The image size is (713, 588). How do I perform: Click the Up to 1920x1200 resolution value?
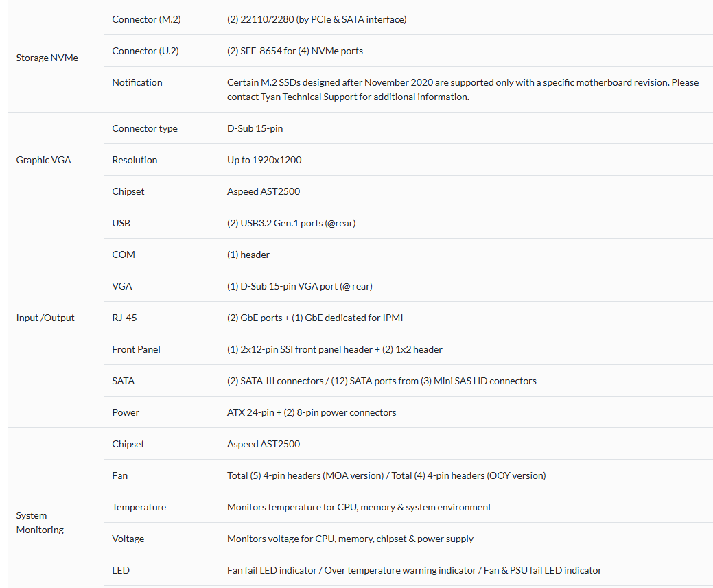[264, 160]
